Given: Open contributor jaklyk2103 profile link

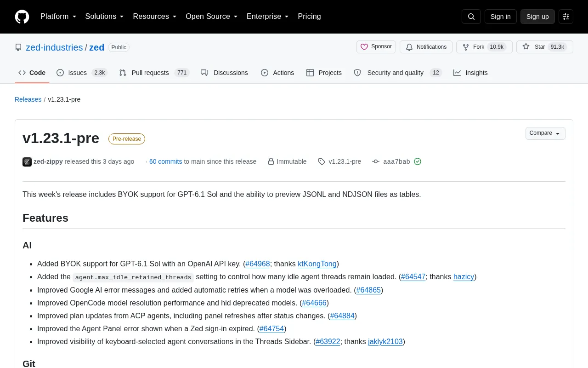Looking at the screenshot, I should pyautogui.click(x=385, y=341).
